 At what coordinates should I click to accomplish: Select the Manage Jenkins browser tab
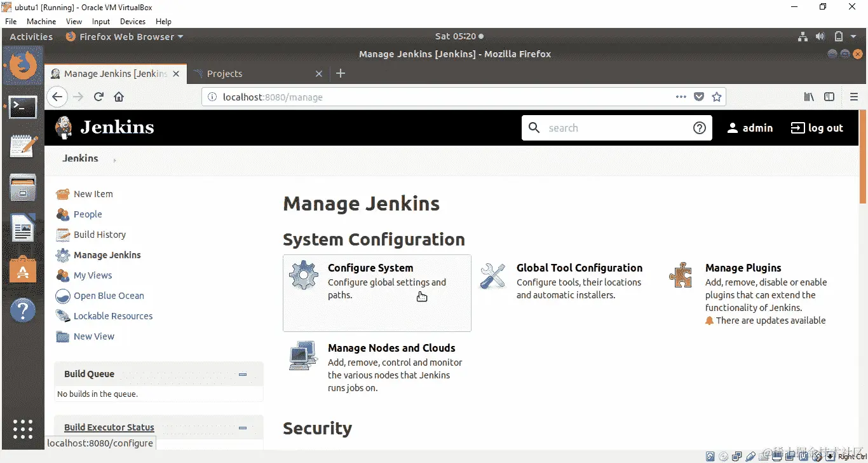pyautogui.click(x=116, y=74)
